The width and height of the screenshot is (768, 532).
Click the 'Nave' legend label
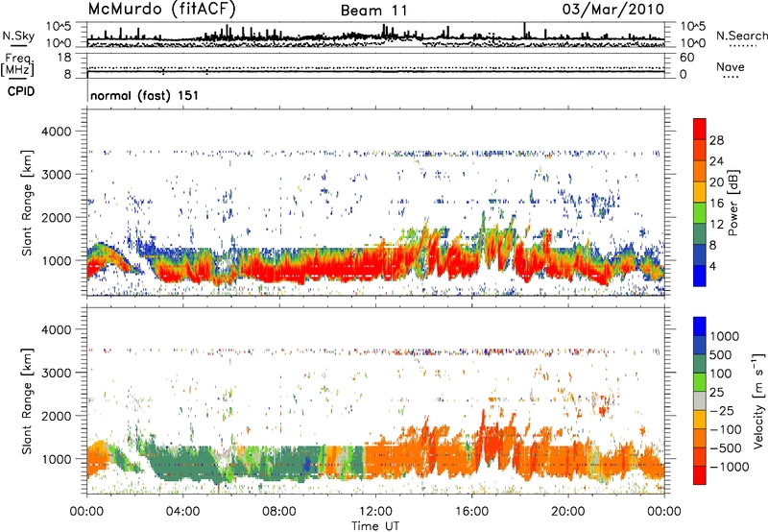click(731, 67)
